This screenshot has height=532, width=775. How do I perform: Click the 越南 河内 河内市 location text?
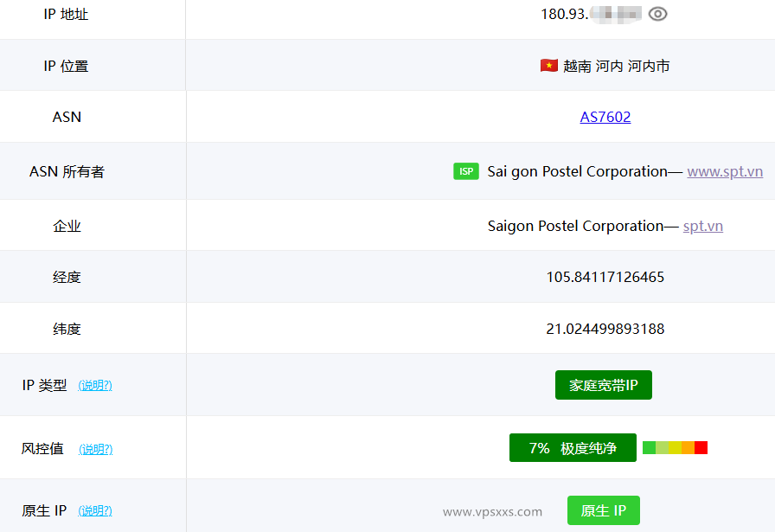pos(616,65)
